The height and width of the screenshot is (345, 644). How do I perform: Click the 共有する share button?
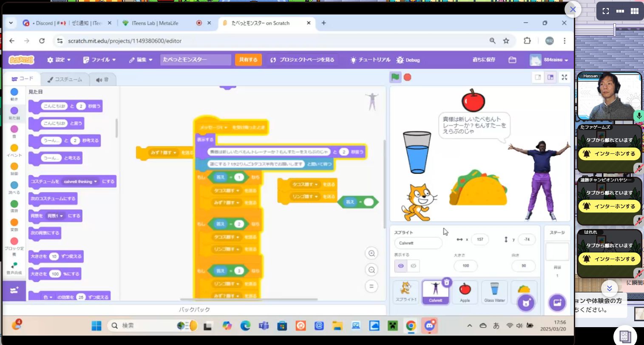[248, 60]
